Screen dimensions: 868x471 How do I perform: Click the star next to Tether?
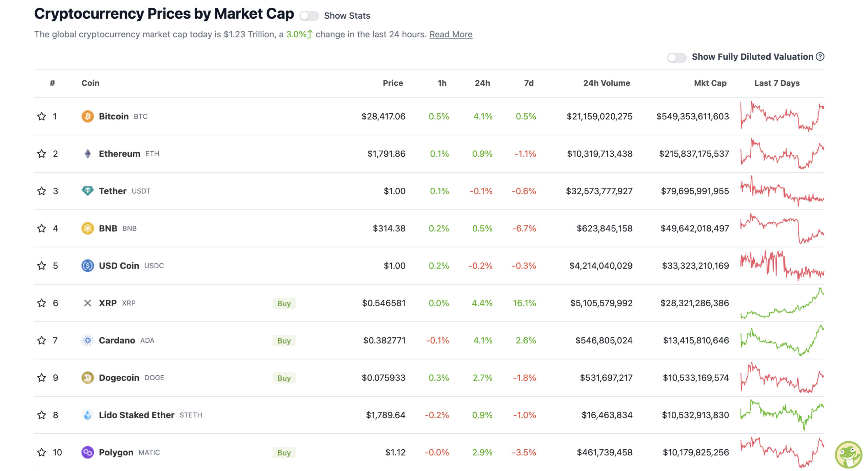pyautogui.click(x=41, y=191)
